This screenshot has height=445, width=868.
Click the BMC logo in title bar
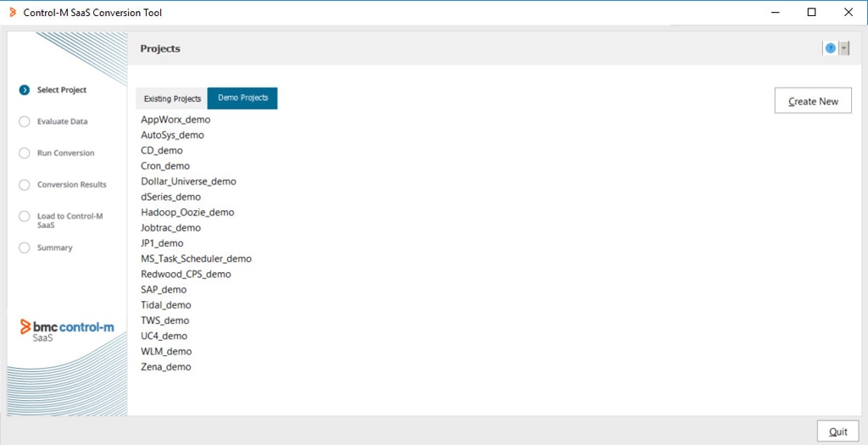point(12,13)
